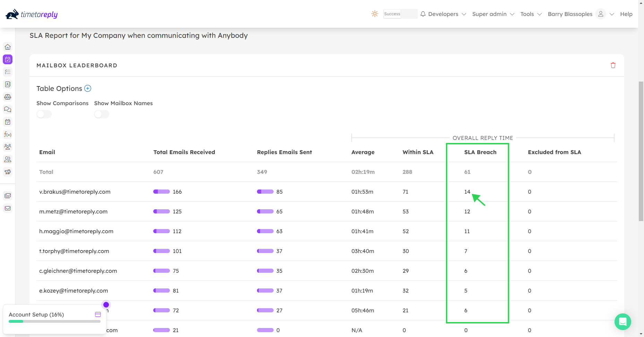
Task: Click the Barry Blassoples name
Action: point(570,14)
